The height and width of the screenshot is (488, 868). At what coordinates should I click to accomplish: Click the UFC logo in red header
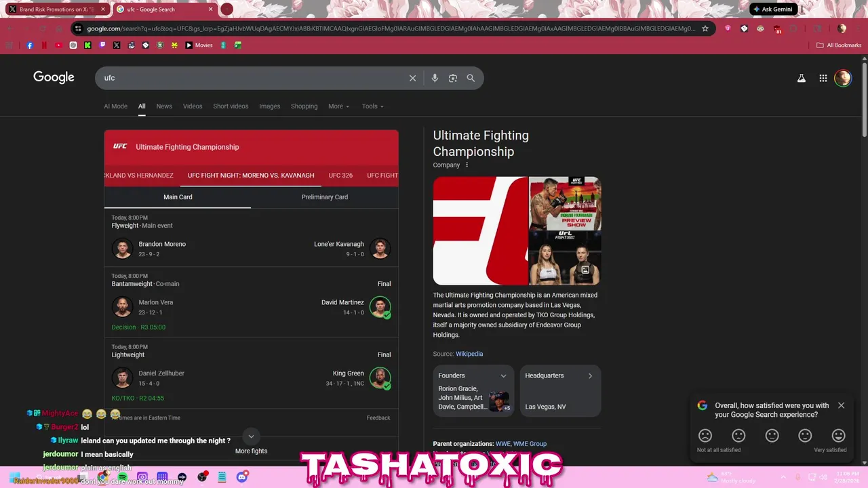[x=120, y=146]
